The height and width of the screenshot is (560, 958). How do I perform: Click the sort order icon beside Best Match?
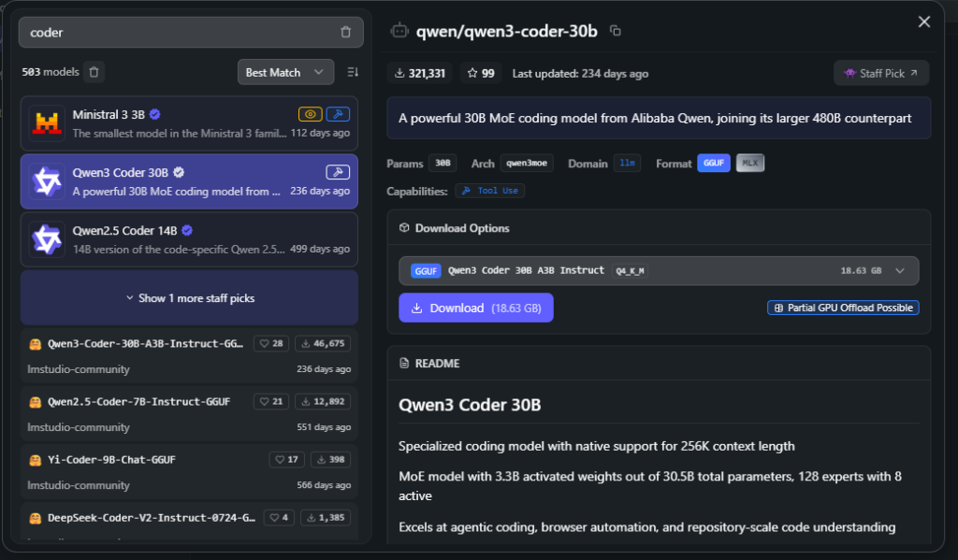tap(353, 72)
